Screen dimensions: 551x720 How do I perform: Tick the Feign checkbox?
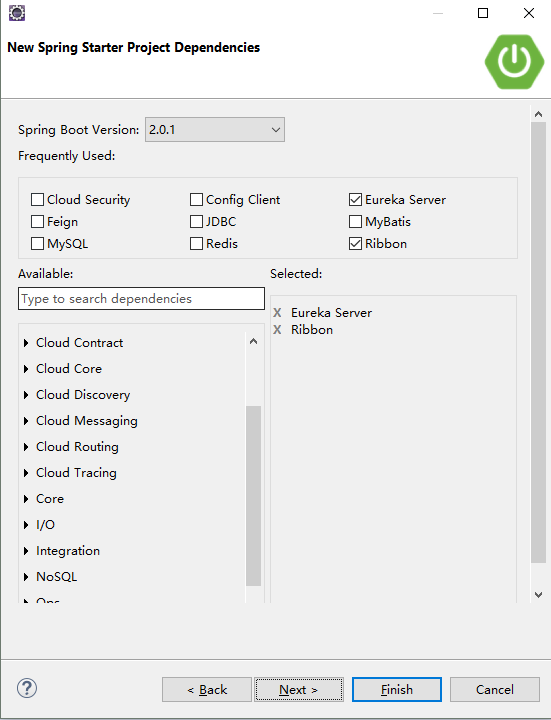pyautogui.click(x=37, y=222)
